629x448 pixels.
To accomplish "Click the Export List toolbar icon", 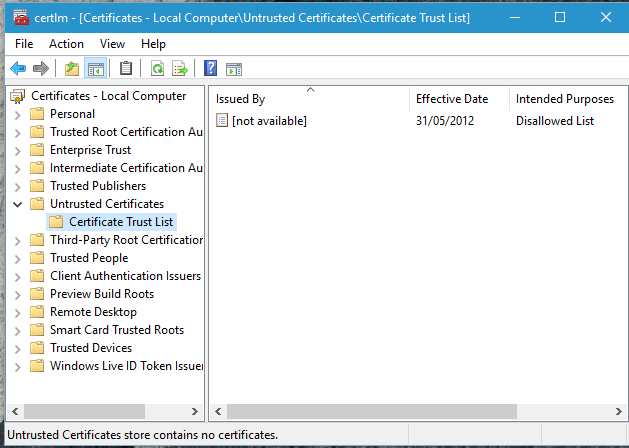I will [180, 69].
